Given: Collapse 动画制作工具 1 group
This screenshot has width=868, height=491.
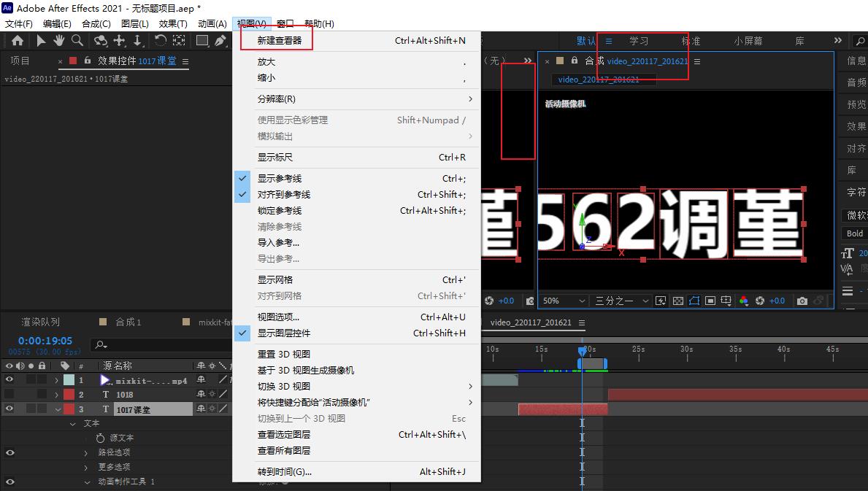Looking at the screenshot, I should coord(87,482).
